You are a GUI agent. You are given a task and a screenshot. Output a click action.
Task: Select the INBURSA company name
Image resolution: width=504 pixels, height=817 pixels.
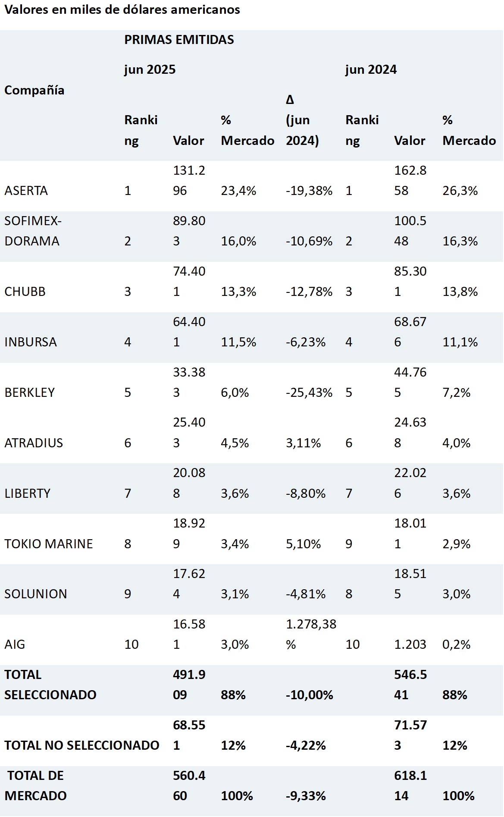31,342
